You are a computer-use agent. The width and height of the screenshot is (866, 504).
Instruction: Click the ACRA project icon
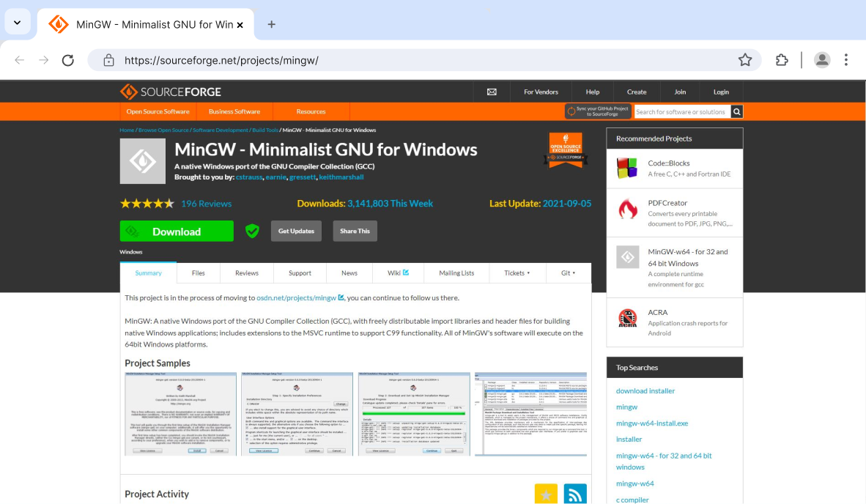(627, 318)
